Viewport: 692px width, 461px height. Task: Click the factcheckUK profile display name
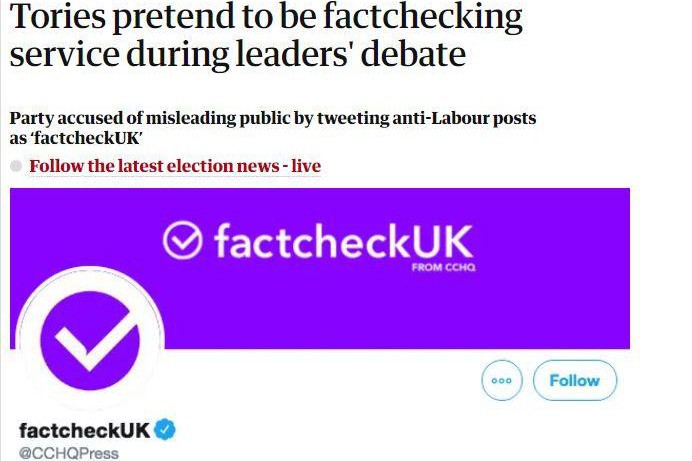coord(84,431)
